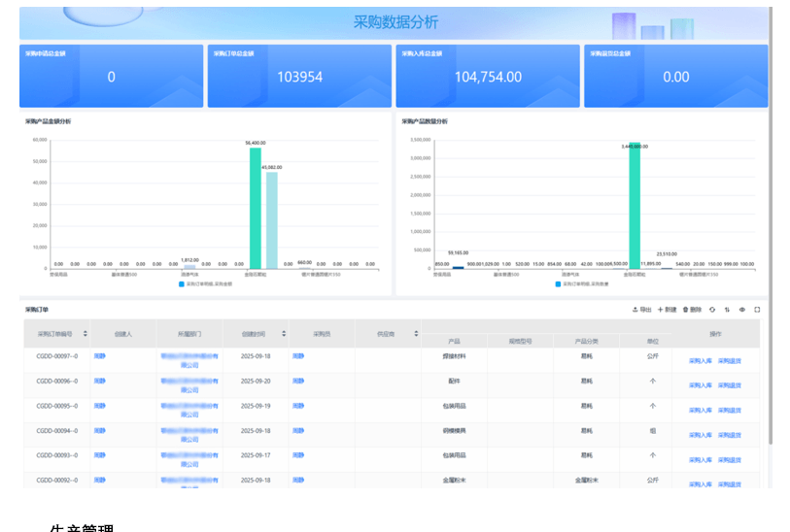Open the 采购订单总金额 summary card
790x532 pixels.
(x=299, y=76)
